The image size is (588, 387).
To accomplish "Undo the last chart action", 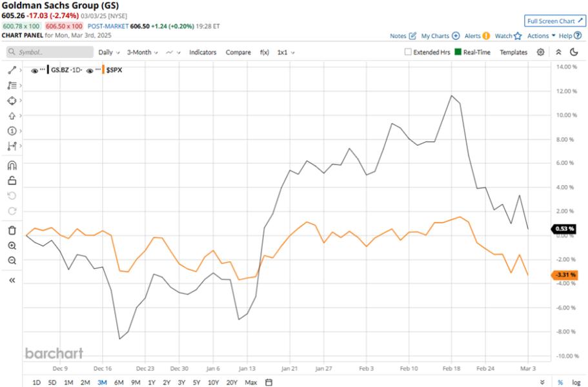I will pyautogui.click(x=12, y=196).
